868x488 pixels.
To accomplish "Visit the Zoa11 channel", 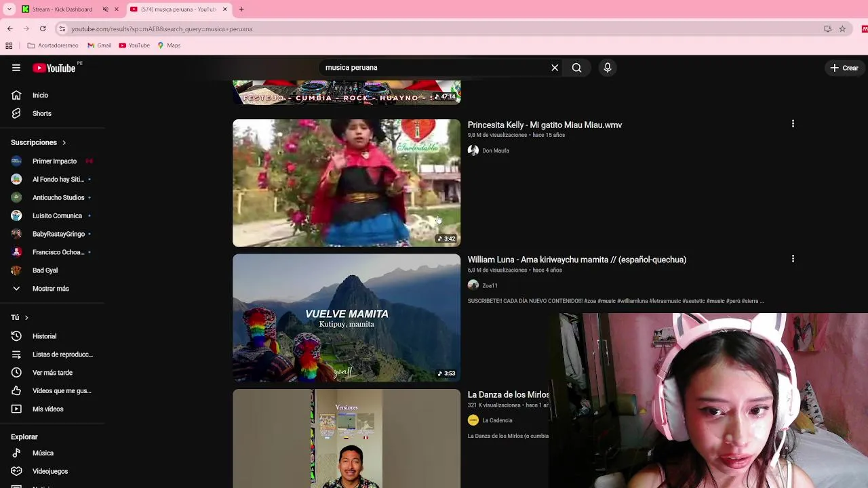I will [490, 285].
